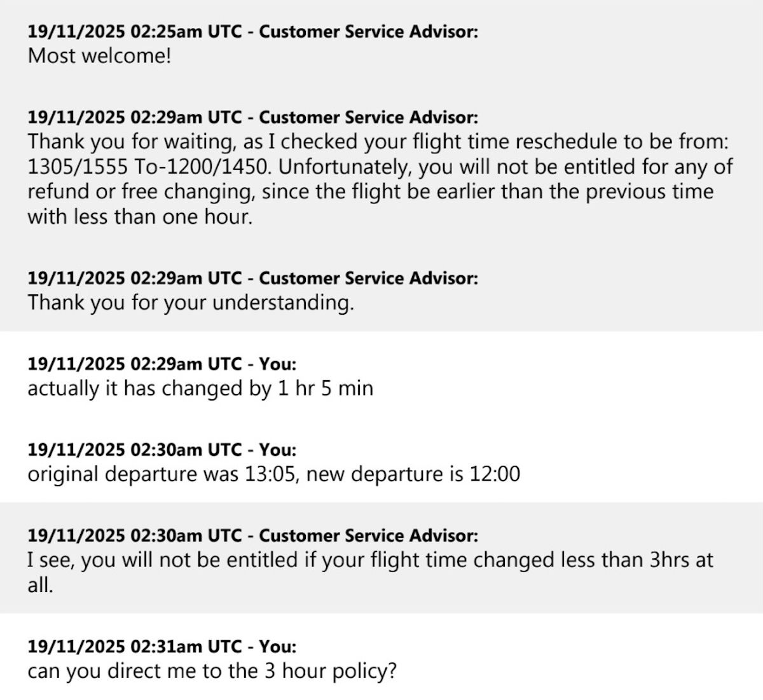This screenshot has height=700, width=763.
Task: Click the 02:30am Customer Service Advisor header
Action: coord(252,536)
